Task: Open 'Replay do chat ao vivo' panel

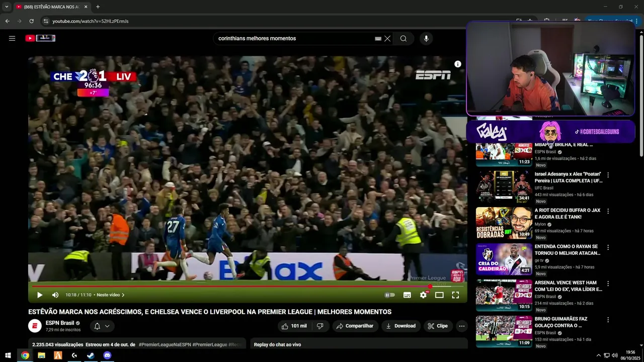Action: pos(359,344)
